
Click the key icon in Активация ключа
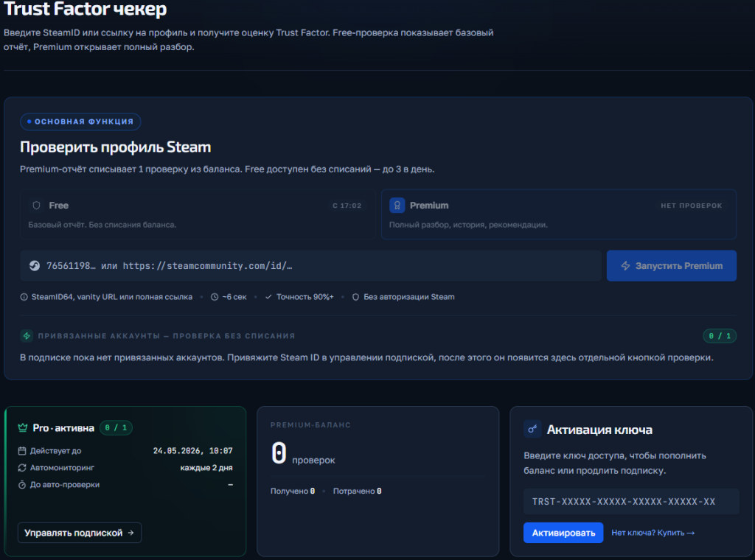[x=532, y=429]
